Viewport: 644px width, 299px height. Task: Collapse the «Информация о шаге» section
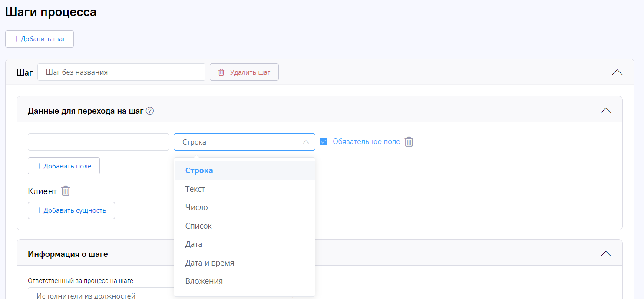pos(606,253)
